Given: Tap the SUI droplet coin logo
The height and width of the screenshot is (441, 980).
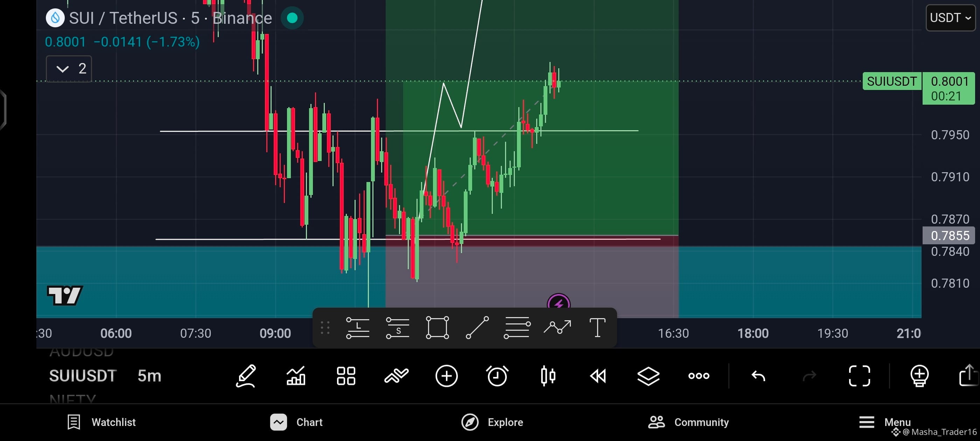Looking at the screenshot, I should pos(55,18).
